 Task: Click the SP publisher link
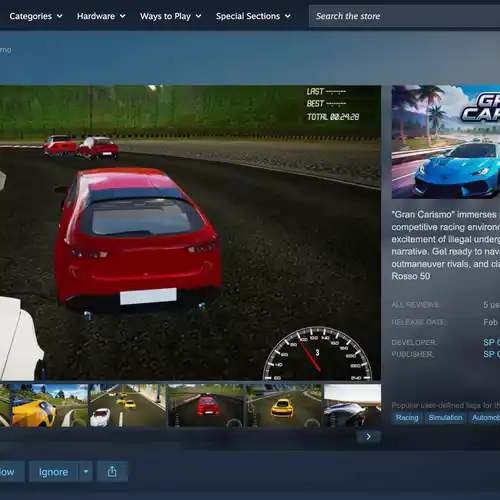pyautogui.click(x=492, y=354)
